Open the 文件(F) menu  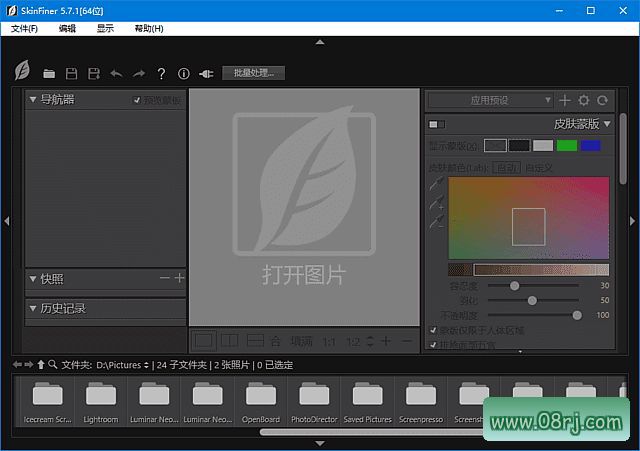(24, 29)
